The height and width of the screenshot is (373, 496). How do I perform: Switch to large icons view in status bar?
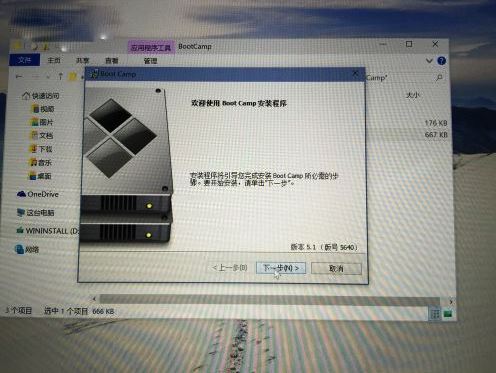pos(448,314)
